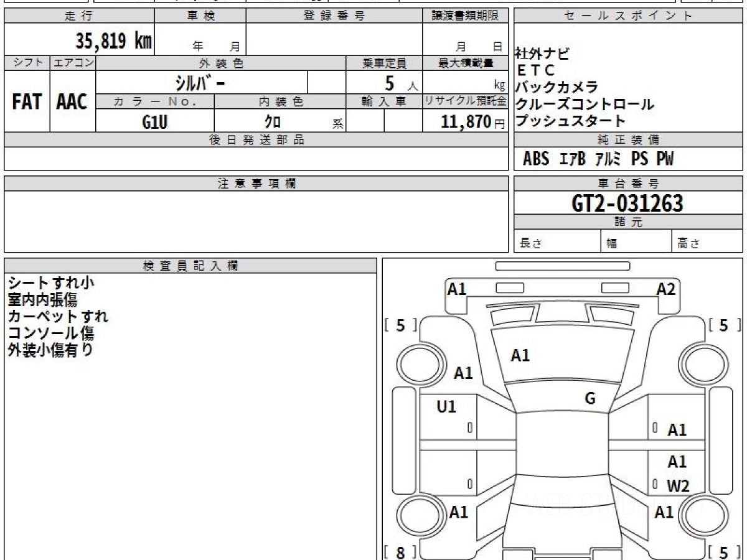Select the [ 8 ] tire rating on the diagram
The width and height of the screenshot is (747, 560).
(x=400, y=552)
